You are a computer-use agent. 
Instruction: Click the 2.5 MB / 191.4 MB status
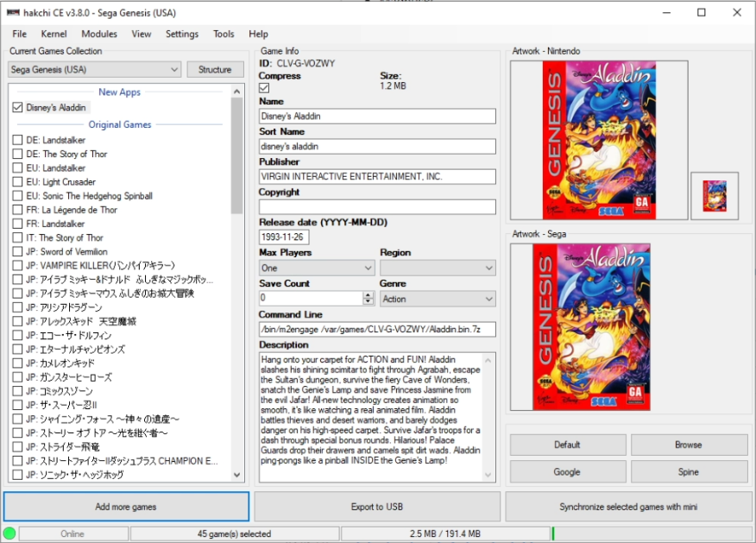[445, 534]
